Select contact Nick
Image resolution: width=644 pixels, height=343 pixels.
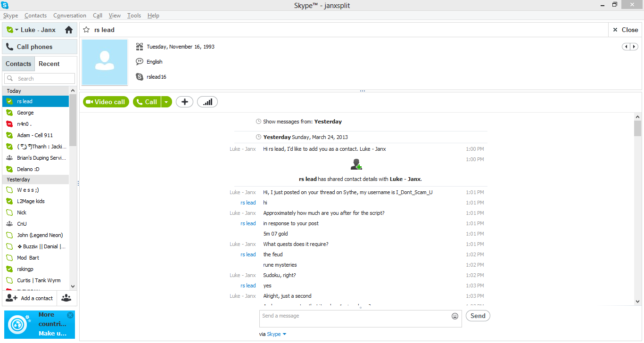click(x=36, y=212)
